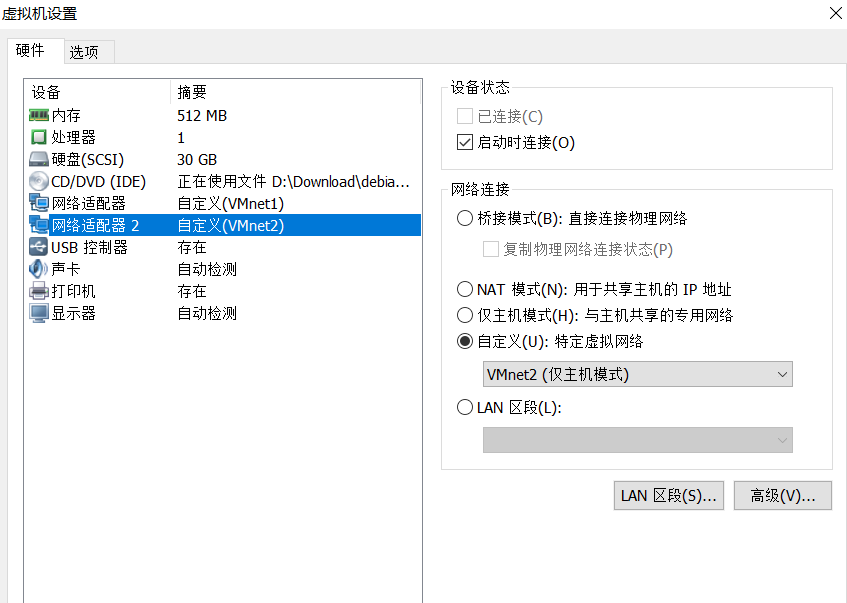Image resolution: width=847 pixels, height=603 pixels.
Task: Click the sound card (声卡) speaker icon
Action: [39, 270]
